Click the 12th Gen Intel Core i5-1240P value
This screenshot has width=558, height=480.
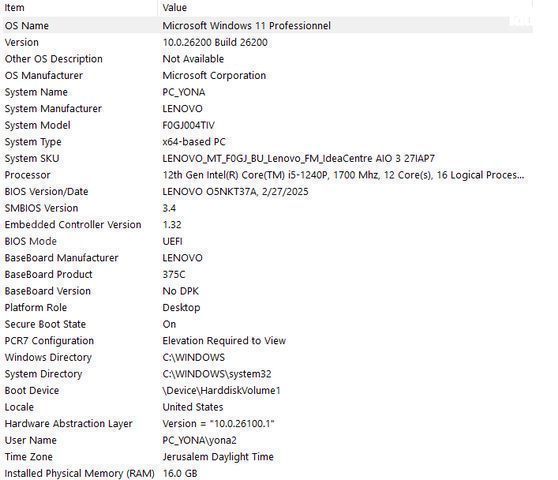(x=343, y=175)
